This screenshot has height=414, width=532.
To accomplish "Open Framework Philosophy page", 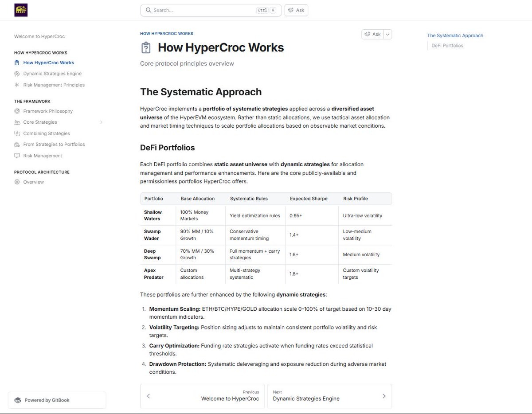I will [48, 111].
